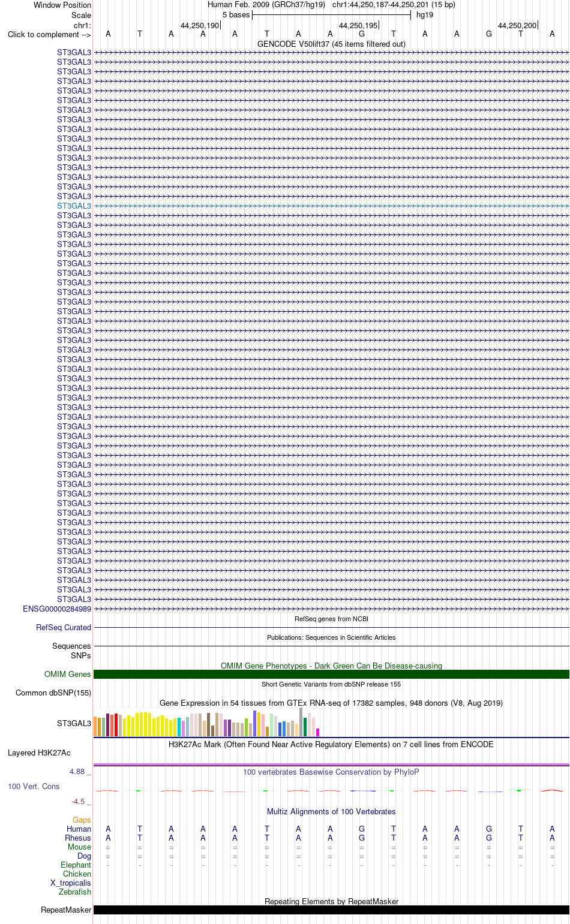The image size is (570, 924).
Task: Click the ST3GAL3 label beside GTEx chart
Action: coord(74,723)
